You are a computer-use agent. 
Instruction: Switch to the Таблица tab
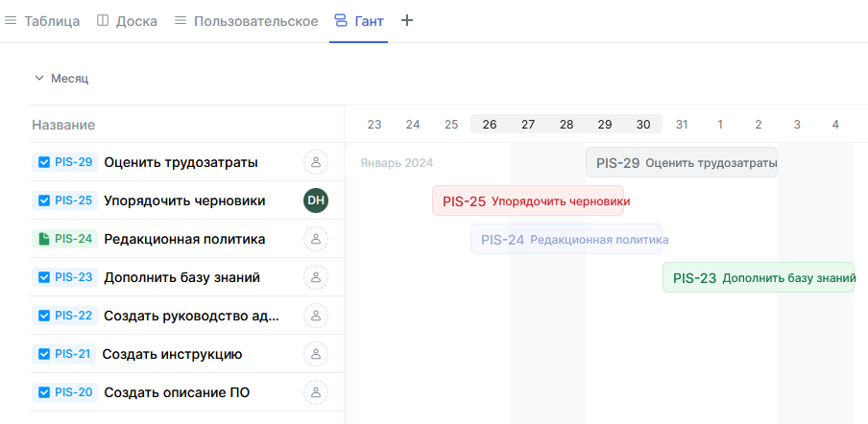(x=42, y=21)
